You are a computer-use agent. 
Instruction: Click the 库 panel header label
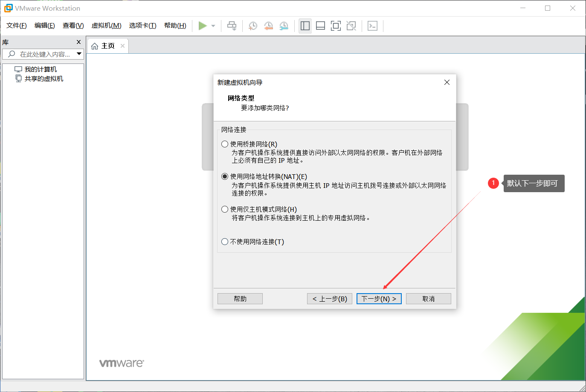point(6,42)
